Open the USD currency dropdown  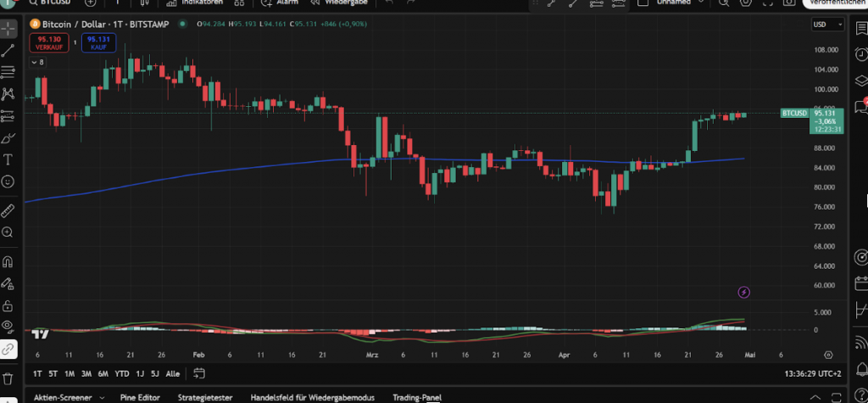[x=821, y=25]
